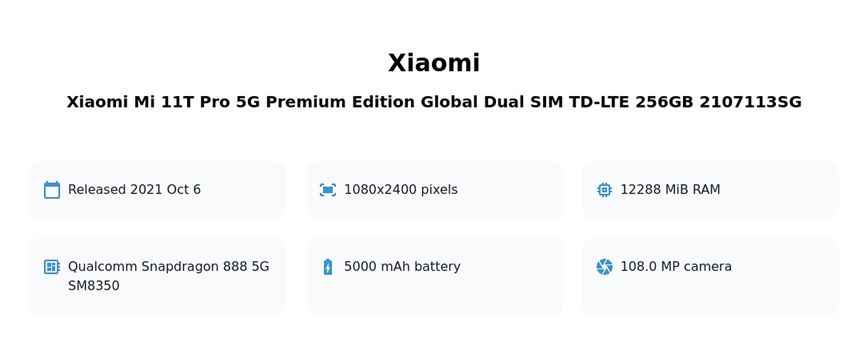Screen dimensions: 868x353
Task: Click blank space below camera card text
Action: (x=710, y=295)
